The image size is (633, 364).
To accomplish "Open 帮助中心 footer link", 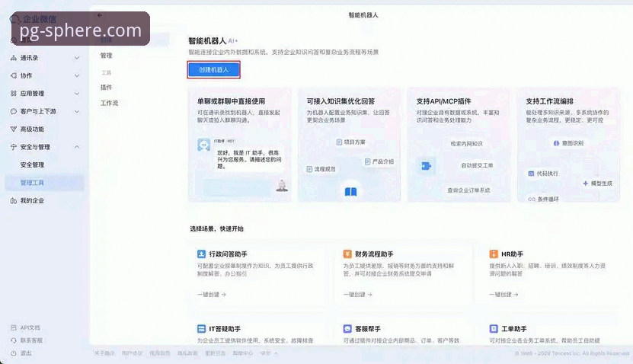I will coord(243,353).
